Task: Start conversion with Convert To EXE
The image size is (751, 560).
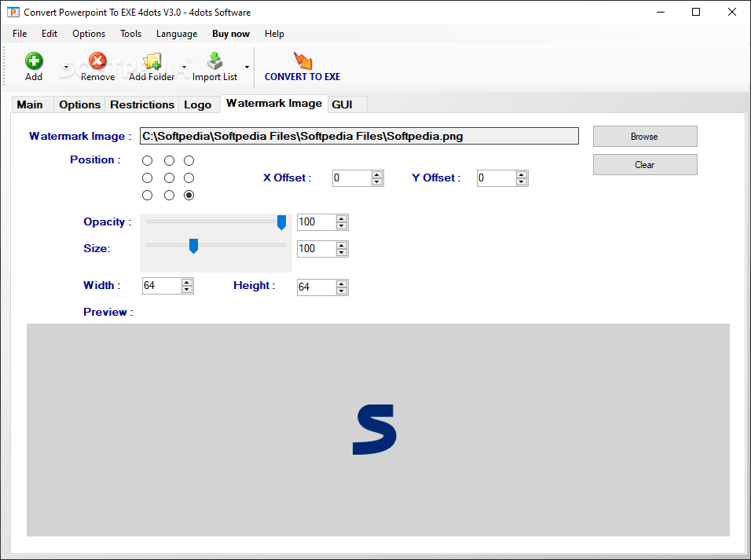Action: click(302, 67)
